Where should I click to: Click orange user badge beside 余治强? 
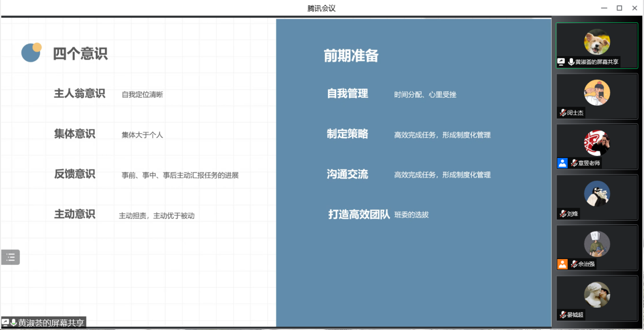tap(563, 264)
